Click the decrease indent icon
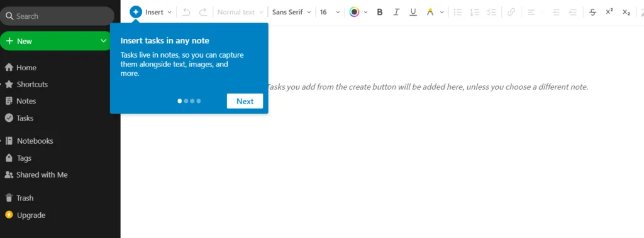This screenshot has height=238, width=644. (572, 13)
